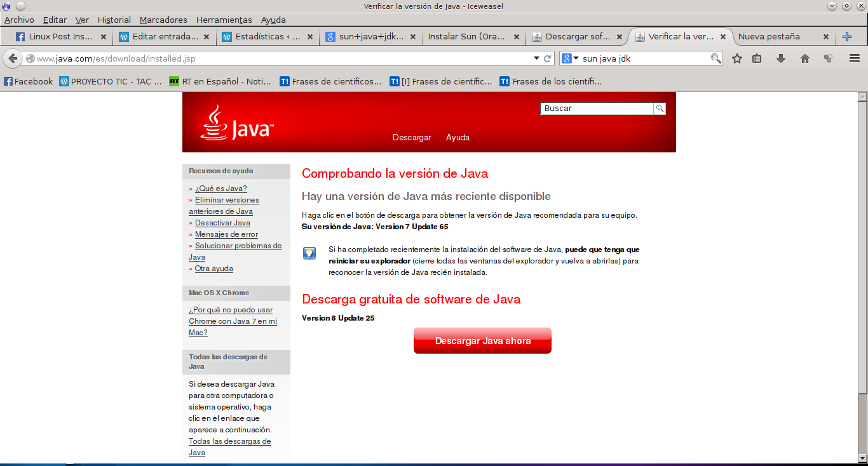Image resolution: width=868 pixels, height=466 pixels.
Task: Show bookmarks list icon in toolbar
Action: tap(757, 58)
